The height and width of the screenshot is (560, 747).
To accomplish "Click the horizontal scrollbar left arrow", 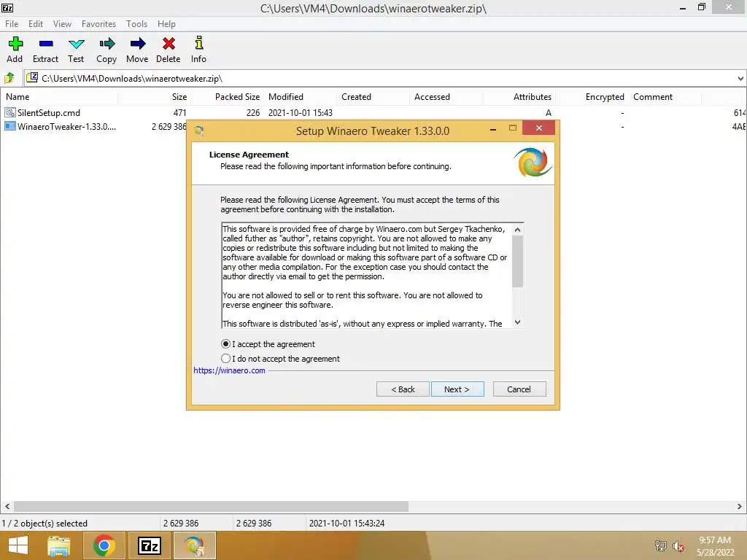I will tap(7, 506).
